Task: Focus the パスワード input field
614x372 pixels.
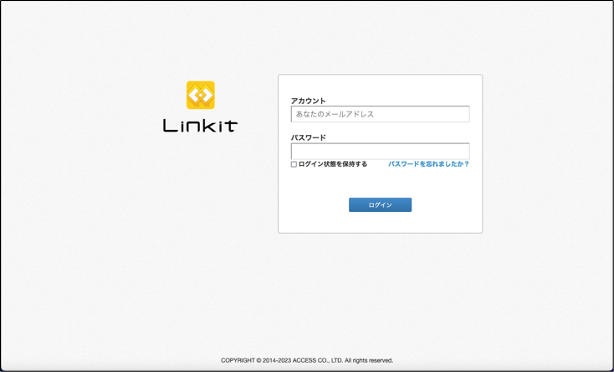Action: [380, 151]
